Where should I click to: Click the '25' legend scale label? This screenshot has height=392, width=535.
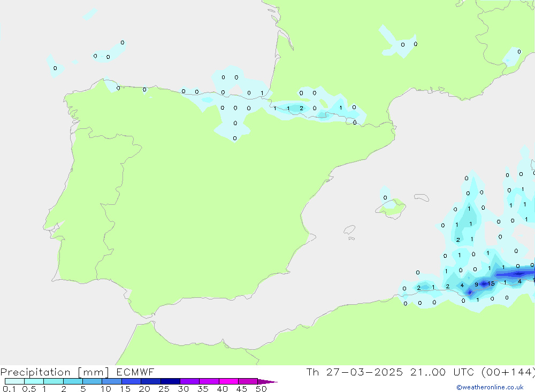click(164, 389)
